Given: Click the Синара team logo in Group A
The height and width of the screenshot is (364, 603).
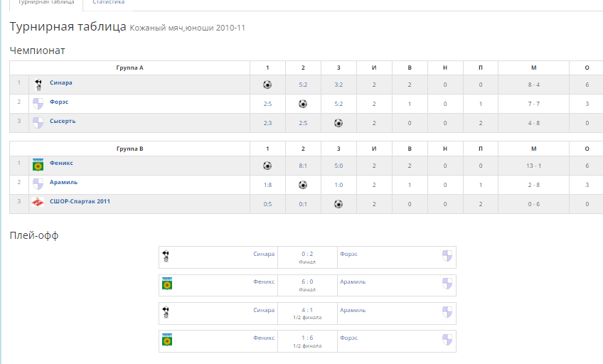Looking at the screenshot, I should click(38, 85).
